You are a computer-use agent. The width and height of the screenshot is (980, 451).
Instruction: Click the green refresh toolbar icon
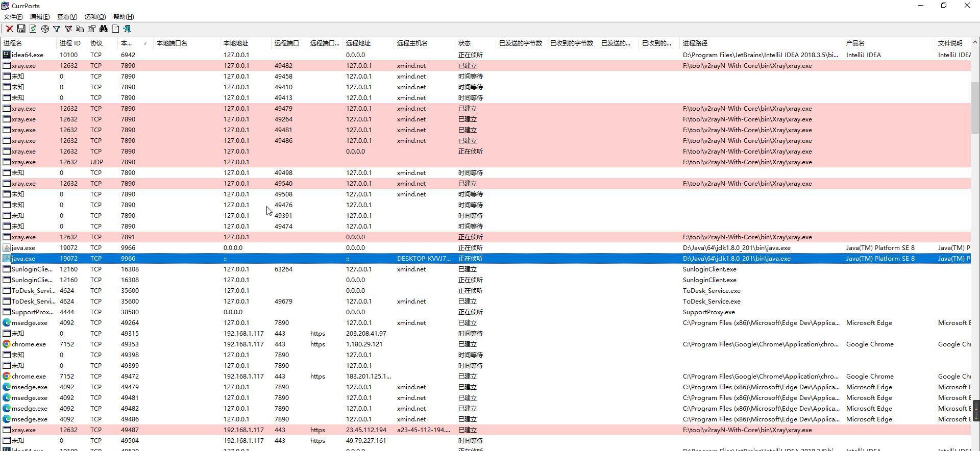pyautogui.click(x=33, y=29)
